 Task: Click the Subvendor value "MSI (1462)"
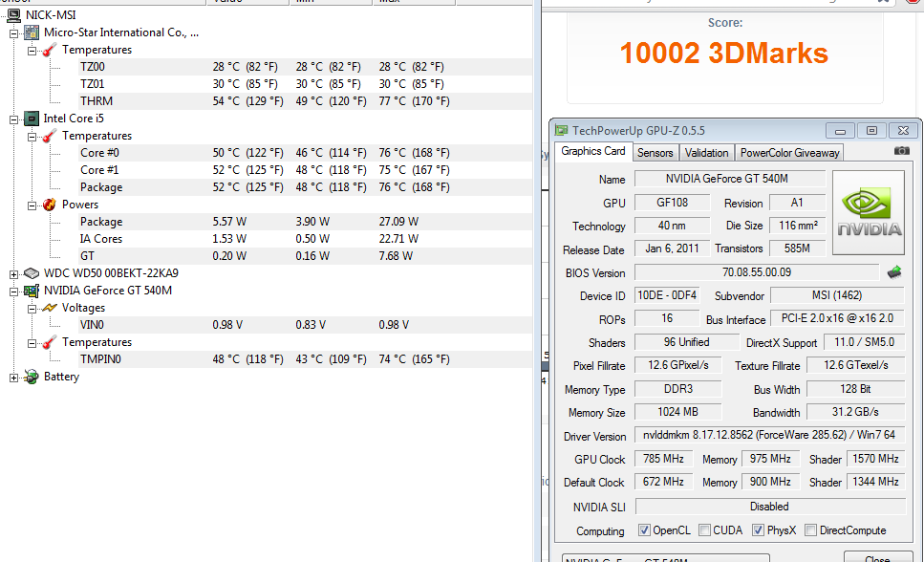pos(837,295)
